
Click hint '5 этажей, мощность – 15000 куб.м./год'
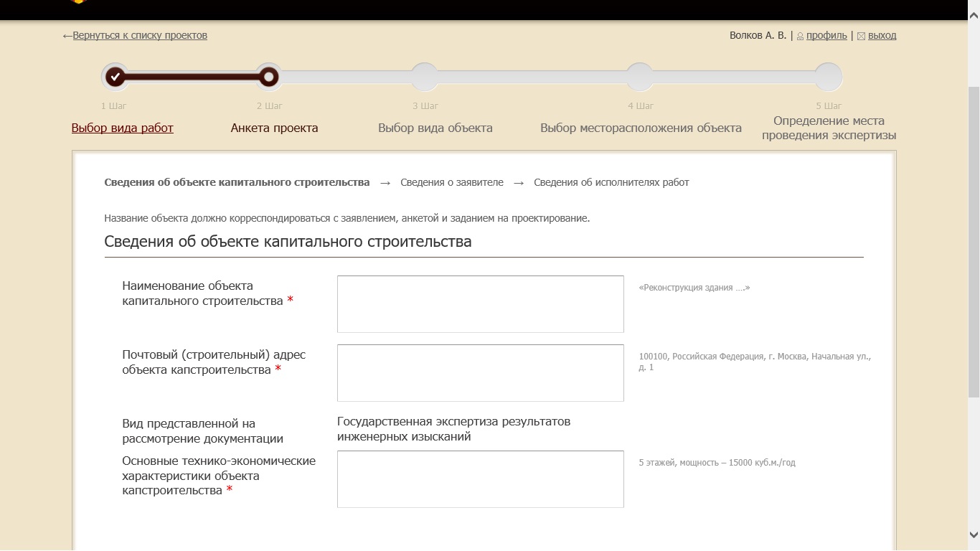click(x=717, y=463)
